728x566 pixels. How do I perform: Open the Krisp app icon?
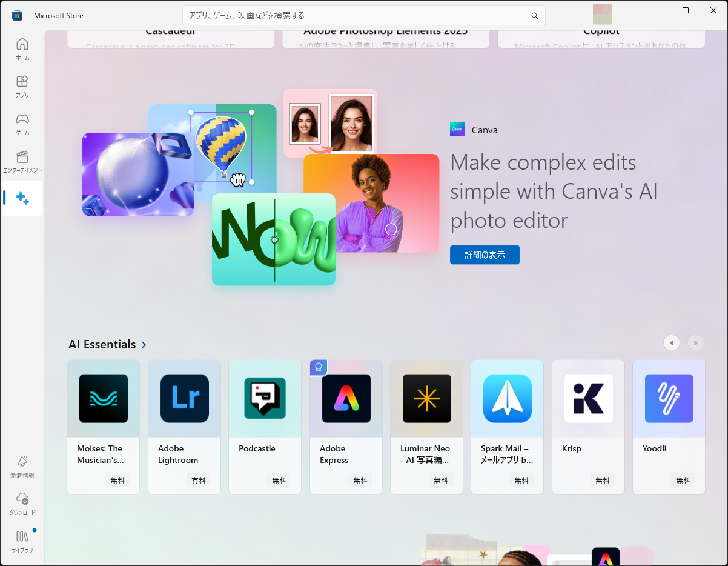tap(589, 398)
